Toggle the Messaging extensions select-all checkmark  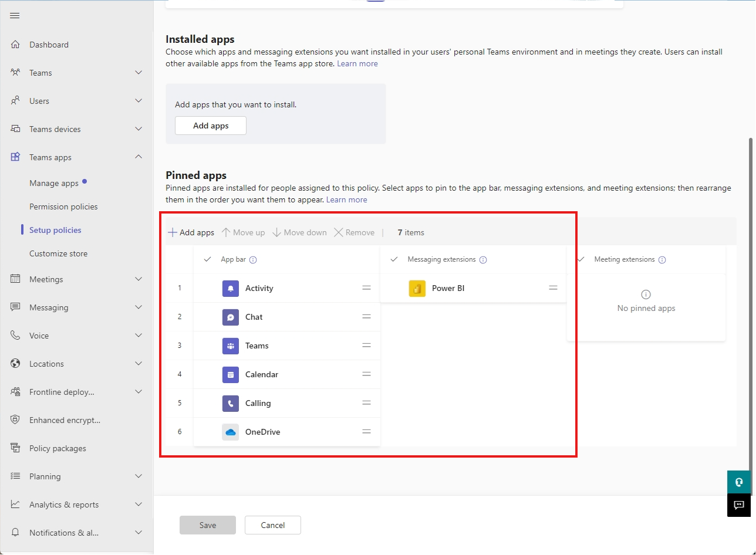(394, 259)
